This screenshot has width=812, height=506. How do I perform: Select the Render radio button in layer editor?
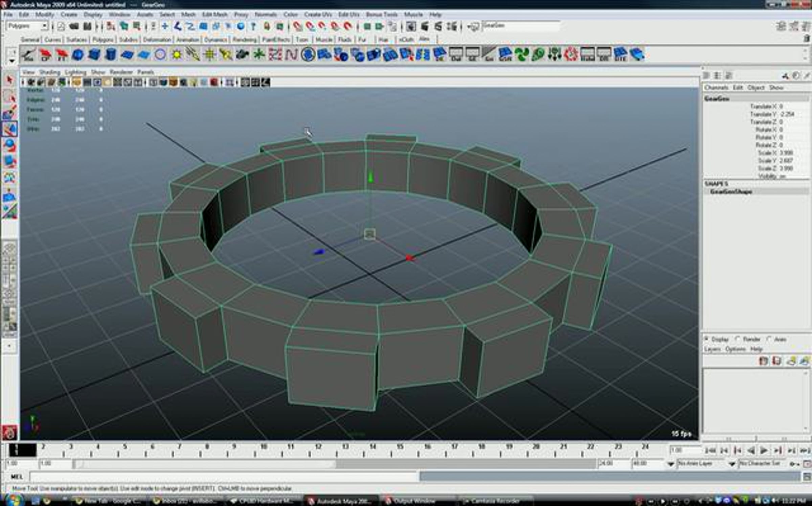738,339
